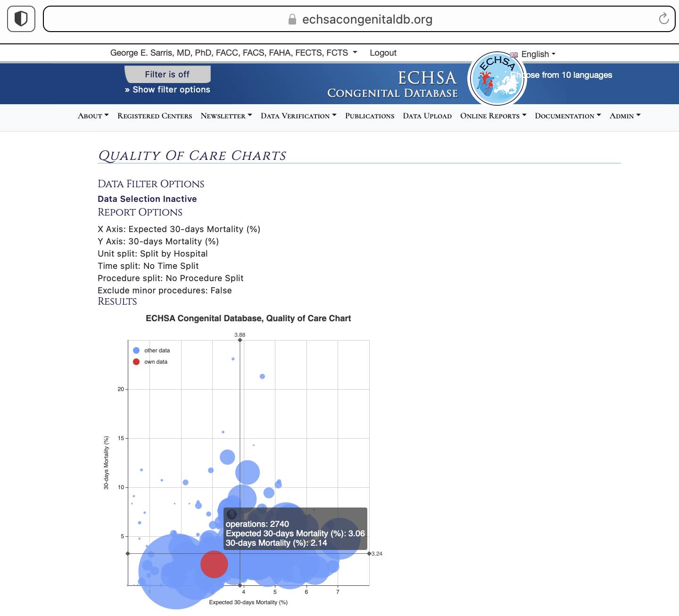679x616 pixels.
Task: Click the ECHSA heart logo emblem
Action: coord(497,79)
